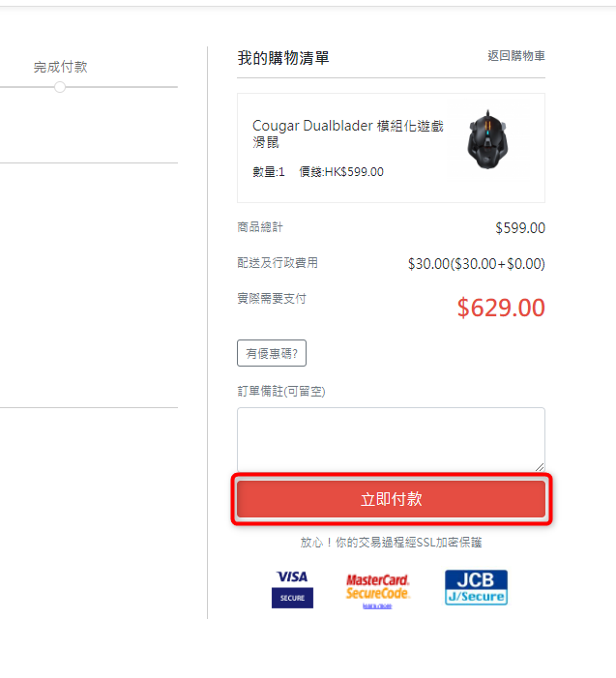Click the Cougar Dualblader product name
This screenshot has width=616, height=678.
(x=348, y=133)
